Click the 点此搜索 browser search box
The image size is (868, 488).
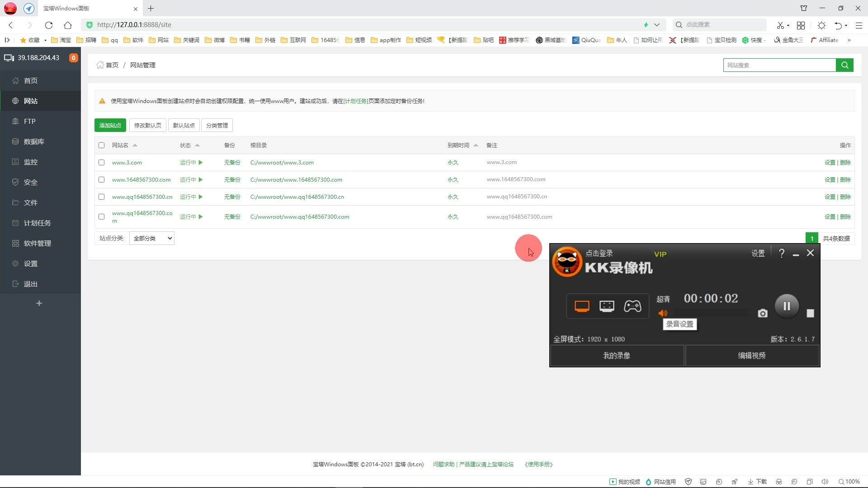coord(720,25)
